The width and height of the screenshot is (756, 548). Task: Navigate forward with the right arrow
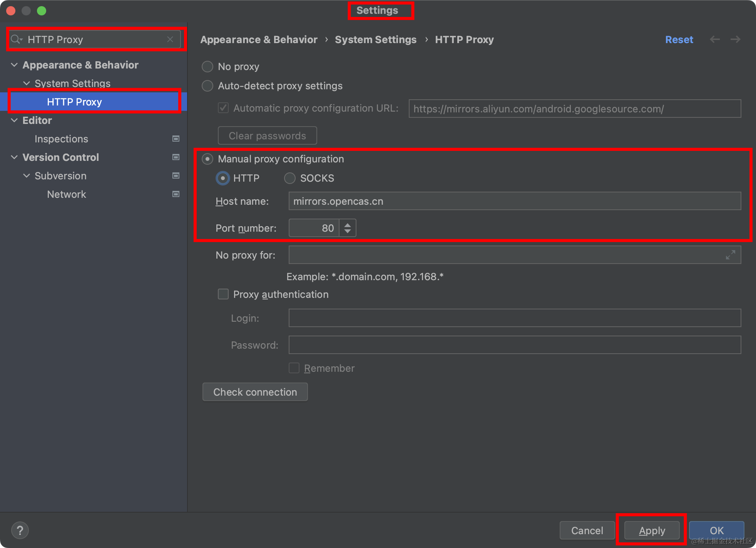[735, 39]
